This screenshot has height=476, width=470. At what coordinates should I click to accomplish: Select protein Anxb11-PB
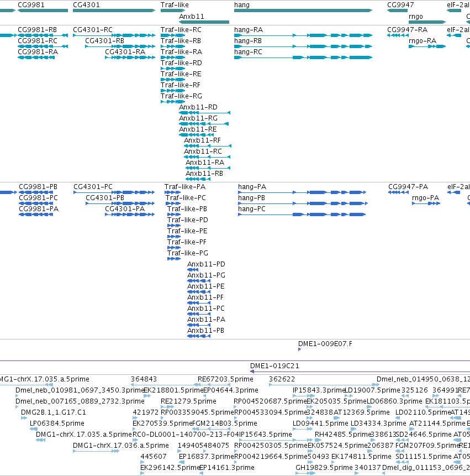199,336
